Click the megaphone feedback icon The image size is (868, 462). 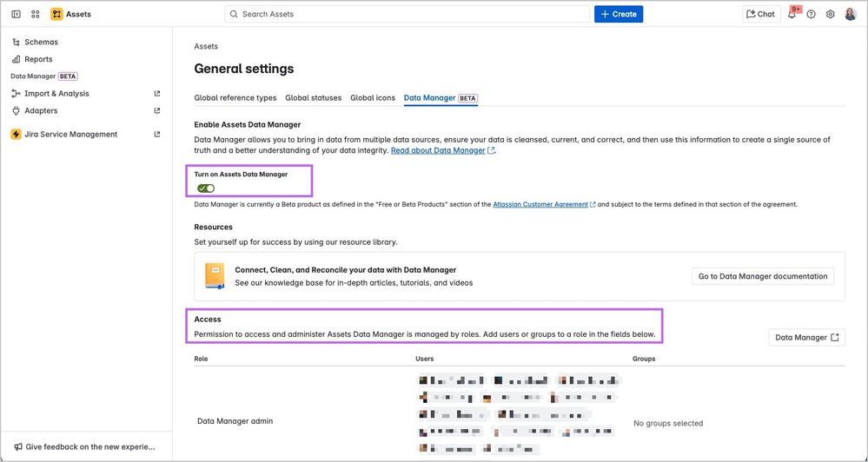[x=16, y=446]
